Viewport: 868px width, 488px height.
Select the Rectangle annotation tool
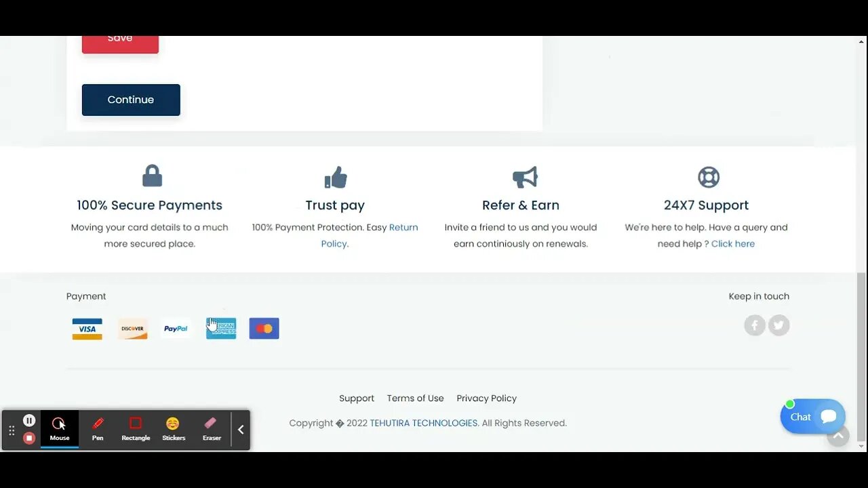tap(136, 430)
